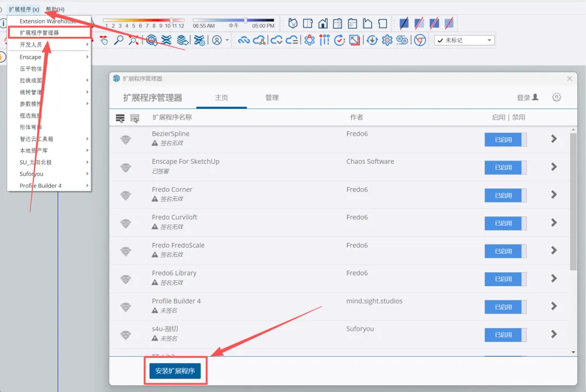
Task: Click the blue gear toolbar icon
Action: (387, 40)
